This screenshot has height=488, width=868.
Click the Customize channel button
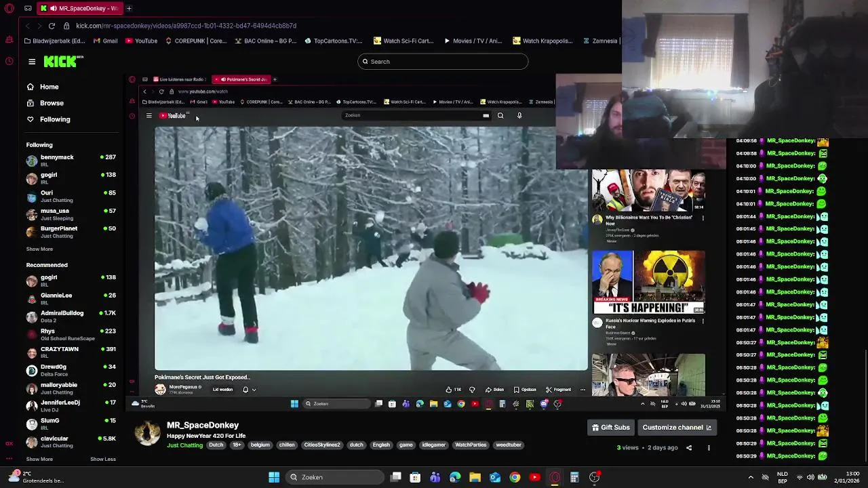[x=677, y=428]
